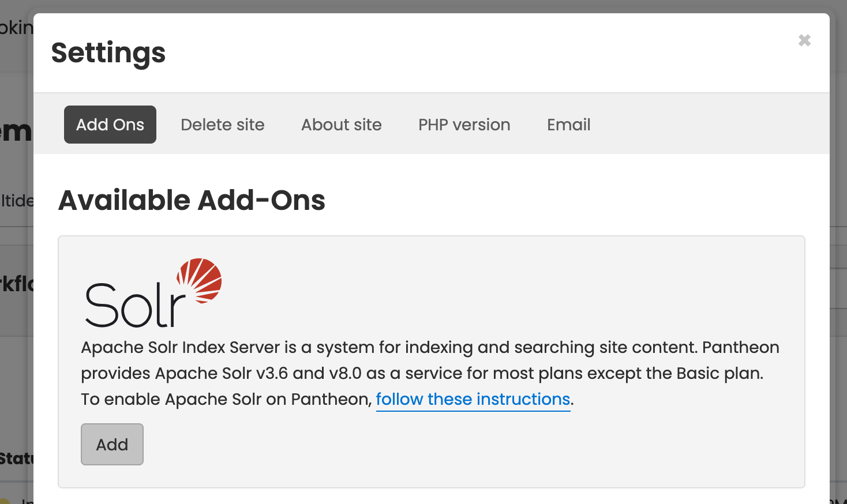Click the word 'Pantheon' ending the first line

coord(740,347)
